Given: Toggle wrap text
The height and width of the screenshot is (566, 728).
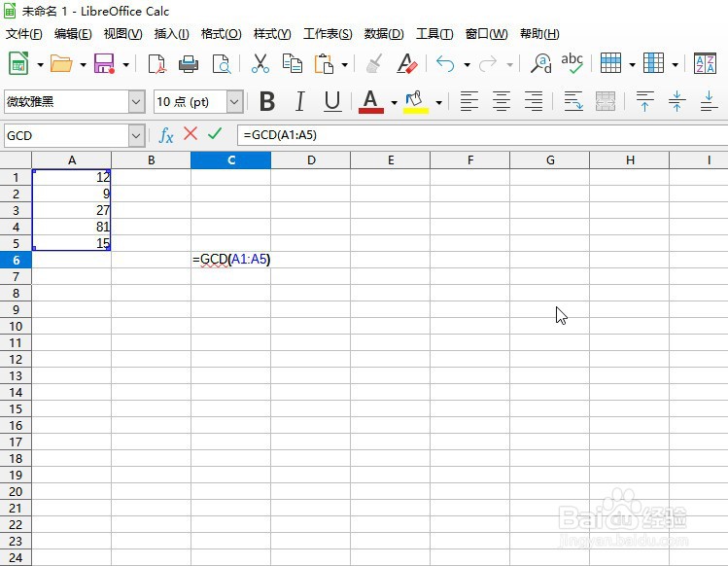Looking at the screenshot, I should click(573, 101).
